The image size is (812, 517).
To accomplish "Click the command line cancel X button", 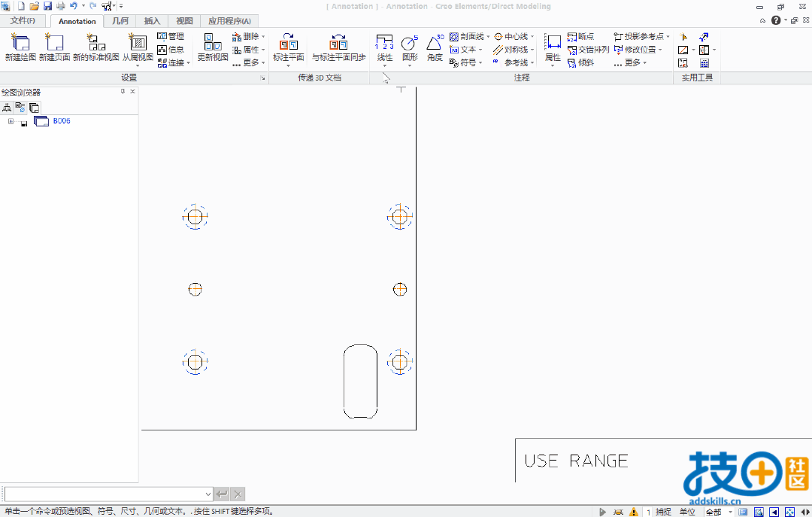I will click(x=238, y=494).
